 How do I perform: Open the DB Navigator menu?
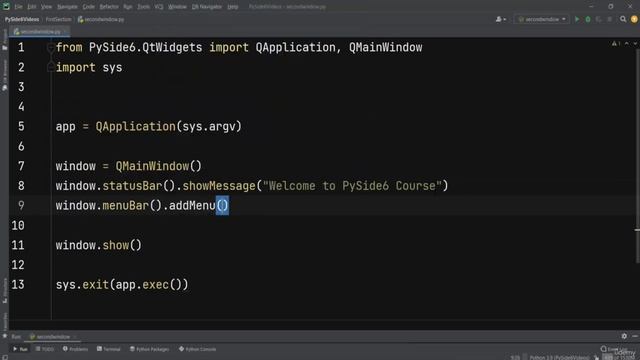point(207,7)
